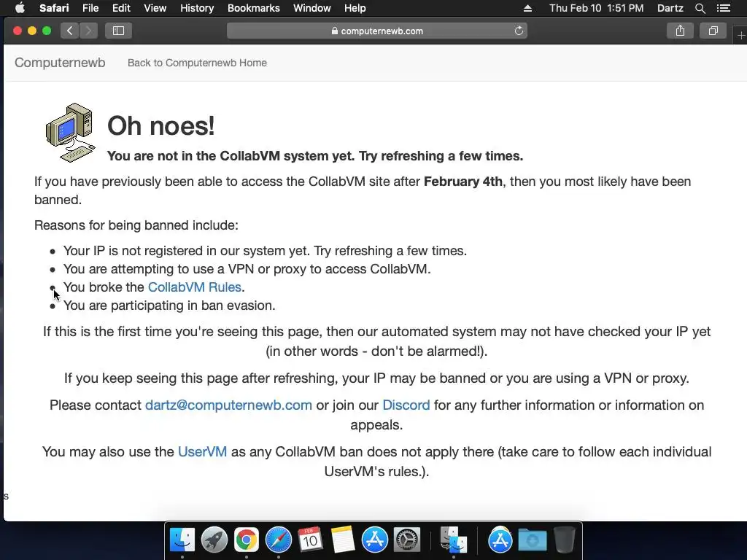747x560 pixels.
Task: Click the Safari Share button
Action: [x=680, y=31]
